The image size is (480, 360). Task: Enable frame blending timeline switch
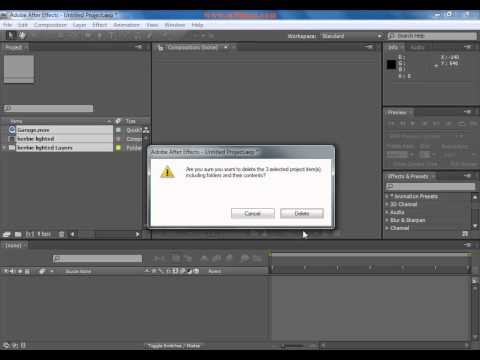coord(217,258)
